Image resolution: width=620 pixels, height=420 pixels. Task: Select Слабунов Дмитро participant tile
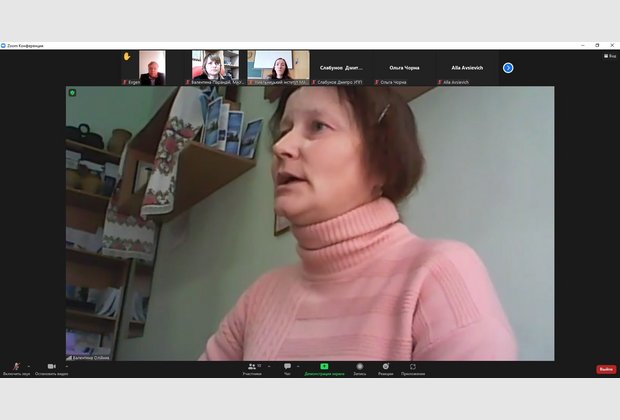[341, 68]
